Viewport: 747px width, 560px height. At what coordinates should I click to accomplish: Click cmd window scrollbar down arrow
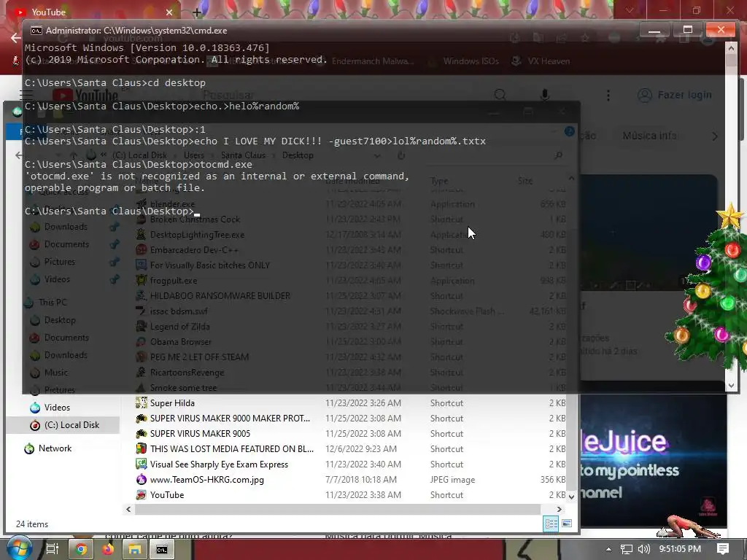[731, 386]
